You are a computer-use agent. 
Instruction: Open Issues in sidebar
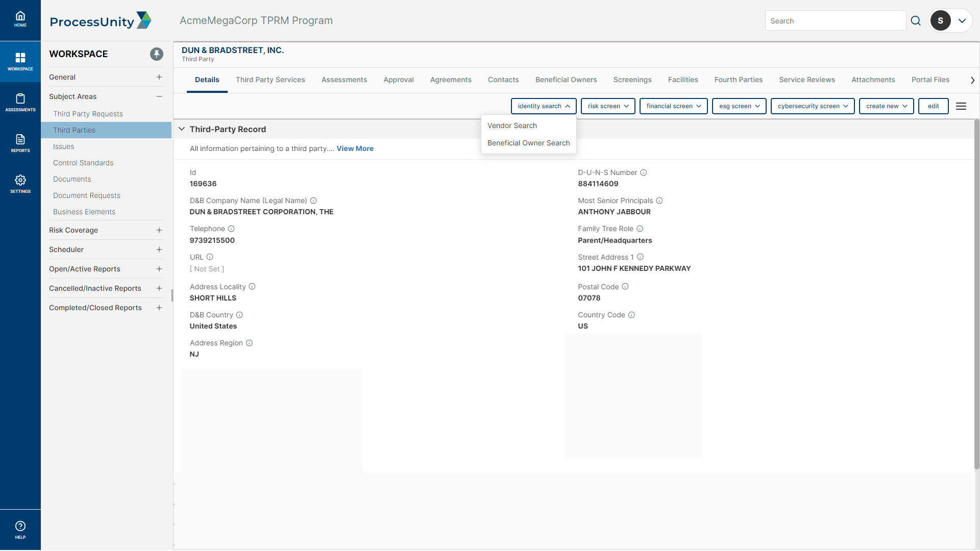[x=64, y=146]
